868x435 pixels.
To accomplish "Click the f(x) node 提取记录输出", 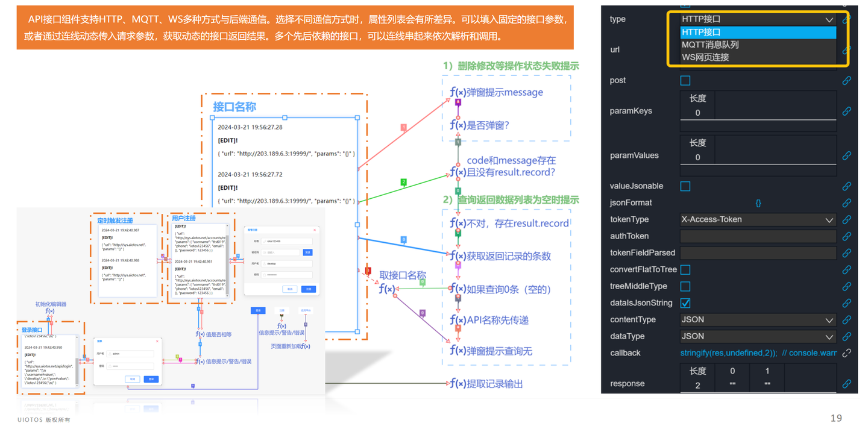I will tap(486, 383).
